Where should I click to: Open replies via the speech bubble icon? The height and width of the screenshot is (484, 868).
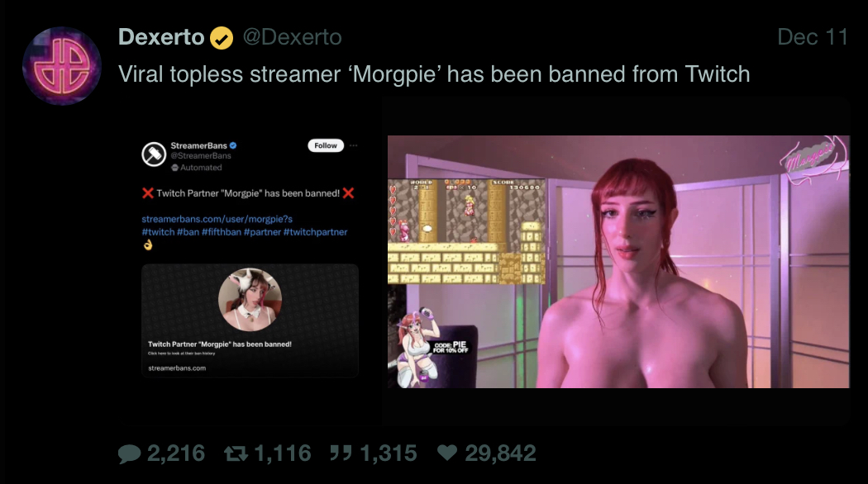[130, 453]
